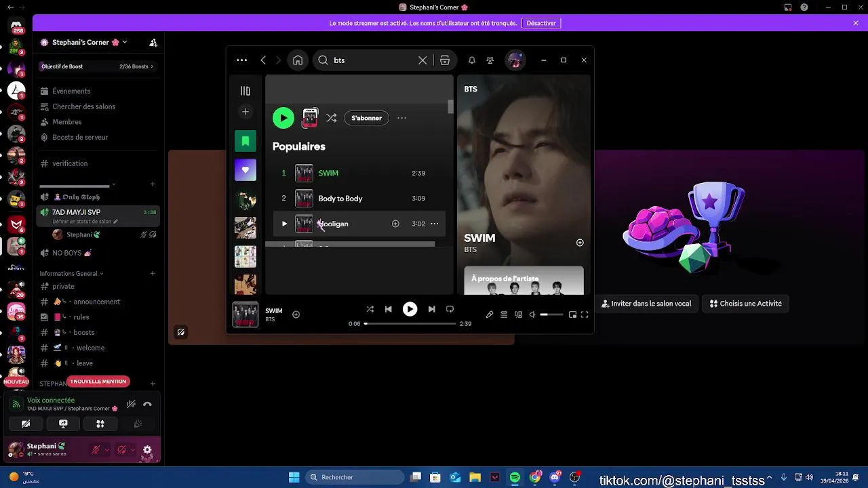Mute Spotify volume speaker icon
The width and height of the screenshot is (868, 488).
pos(532,314)
